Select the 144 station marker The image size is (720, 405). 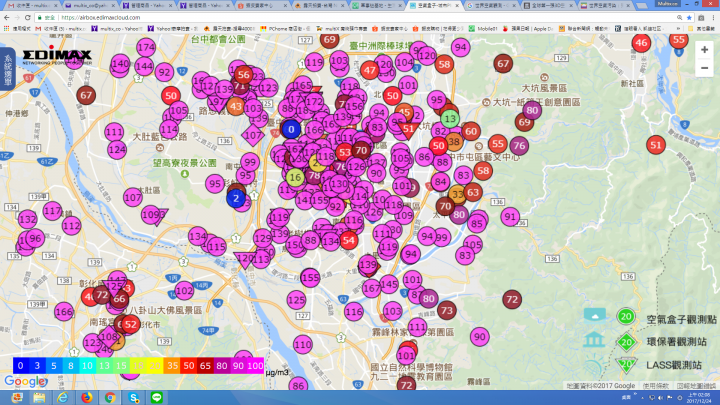(144, 67)
